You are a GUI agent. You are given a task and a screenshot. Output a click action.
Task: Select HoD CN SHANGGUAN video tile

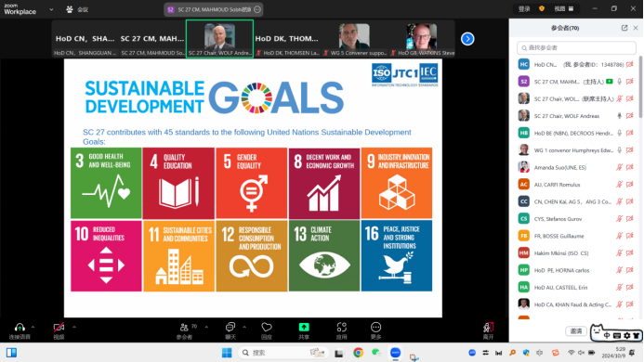point(85,39)
